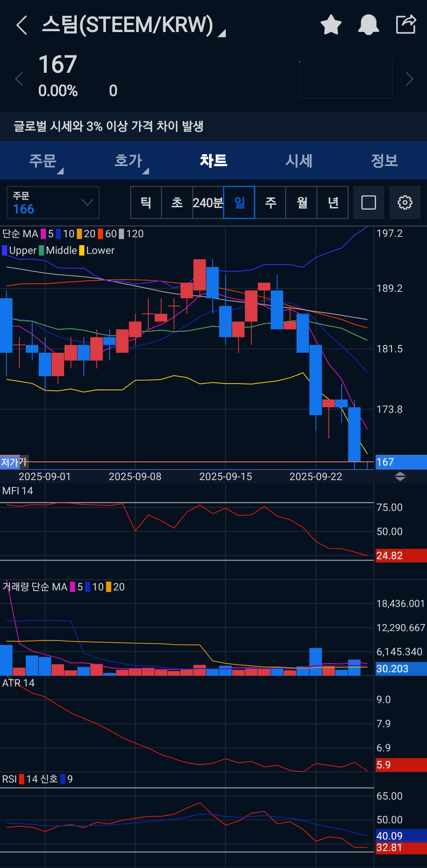Screen dimensions: 427x868
Task: Open the 주문 tab
Action: 43,161
